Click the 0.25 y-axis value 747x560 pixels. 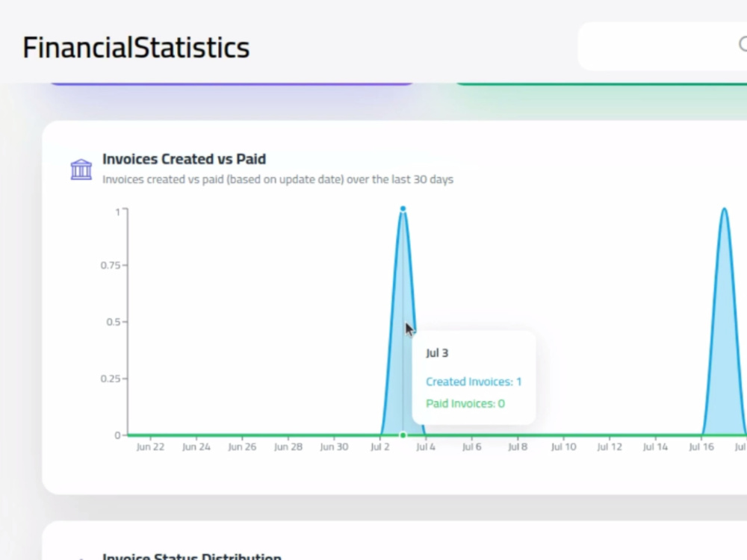(111, 379)
